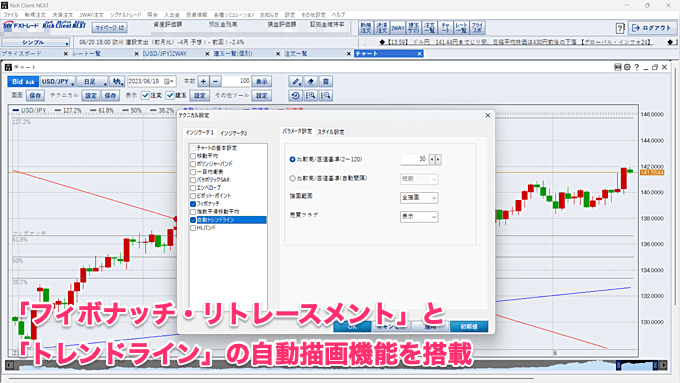680x383 pixels.
Task: Click the ログアウト button
Action: tap(651, 28)
